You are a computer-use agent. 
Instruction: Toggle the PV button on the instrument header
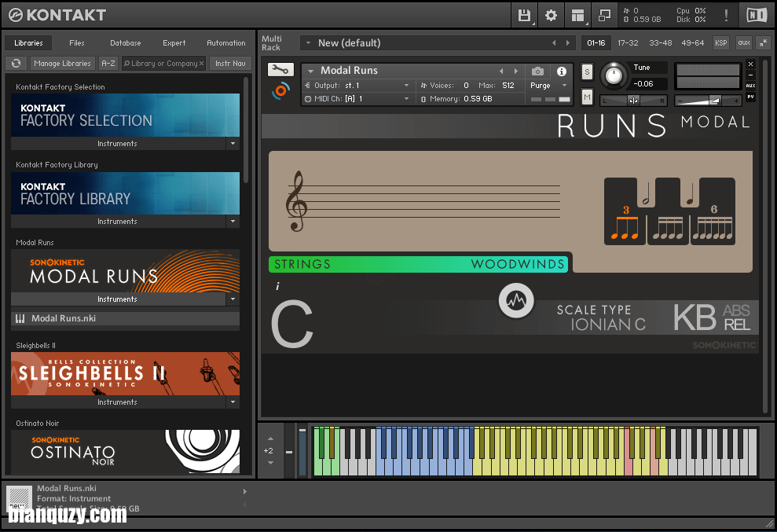coord(751,97)
